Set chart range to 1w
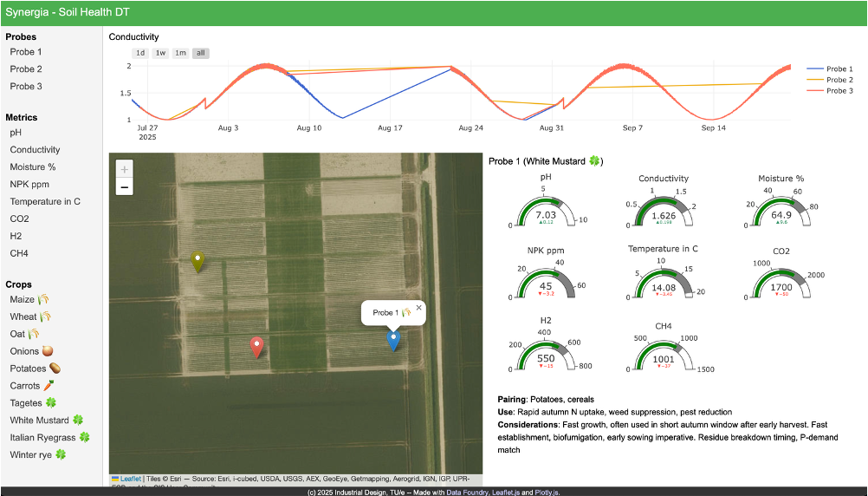This screenshot has height=496, width=868. (160, 53)
